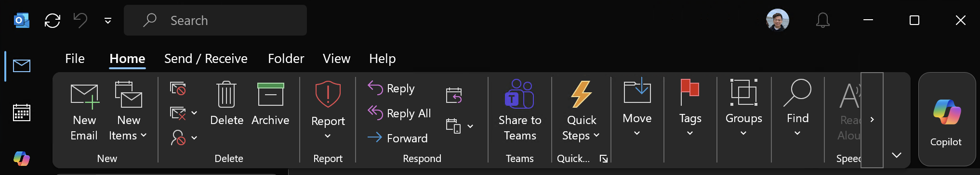This screenshot has height=175, width=980.
Task: Open the notifications bell
Action: pos(823,20)
